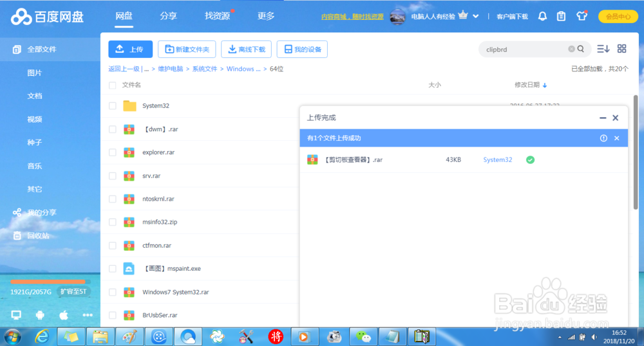Click 离线下载 button

pos(247,49)
